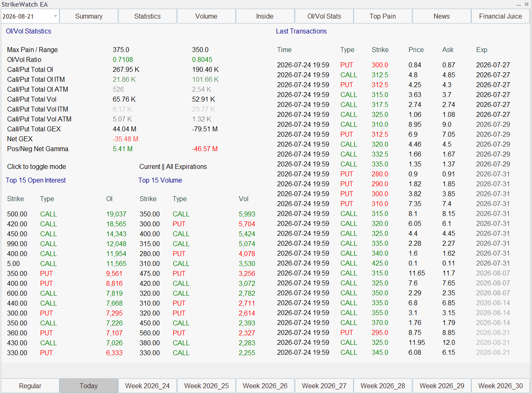Click the 'Top 15 Volume' heading
The height and width of the screenshot is (394, 532).
pos(160,180)
